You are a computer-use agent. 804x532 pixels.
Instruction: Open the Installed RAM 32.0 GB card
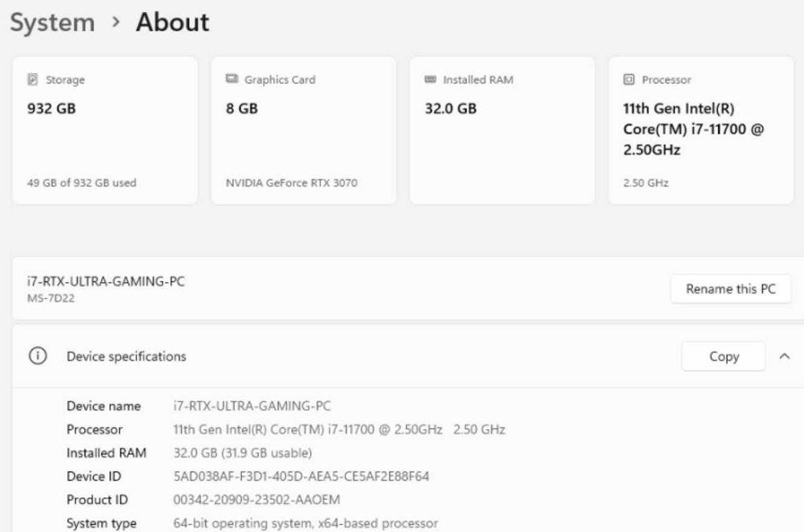coord(503,131)
